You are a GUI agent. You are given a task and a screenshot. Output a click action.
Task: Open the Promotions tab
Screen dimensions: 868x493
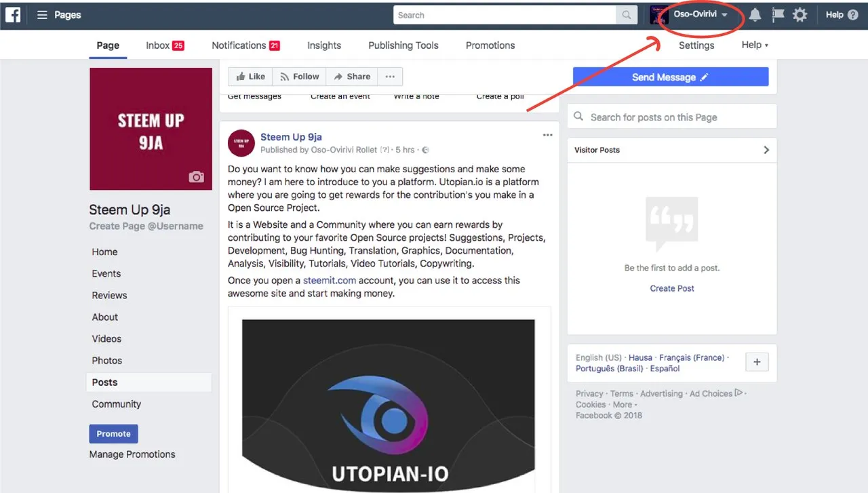point(490,45)
